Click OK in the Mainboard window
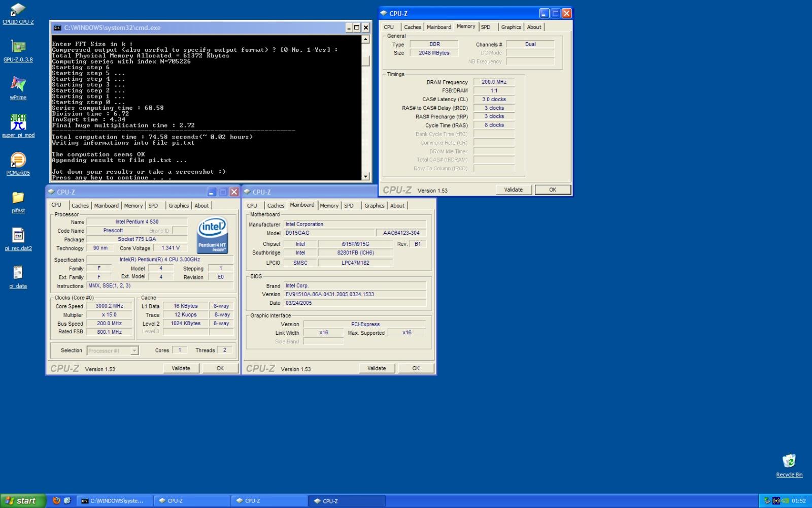Screen dimensions: 812x508 point(416,368)
